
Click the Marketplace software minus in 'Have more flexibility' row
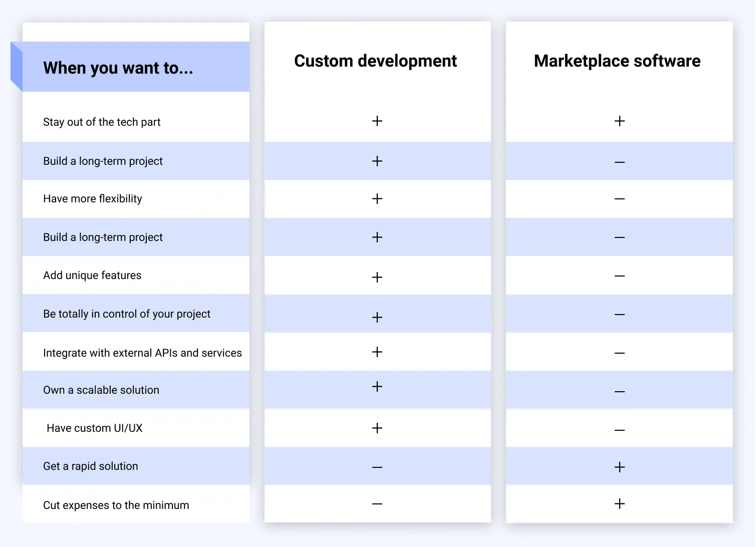(620, 199)
